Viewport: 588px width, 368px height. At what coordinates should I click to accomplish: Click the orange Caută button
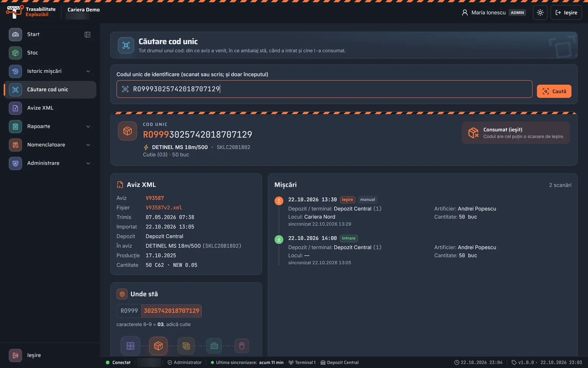click(x=554, y=91)
